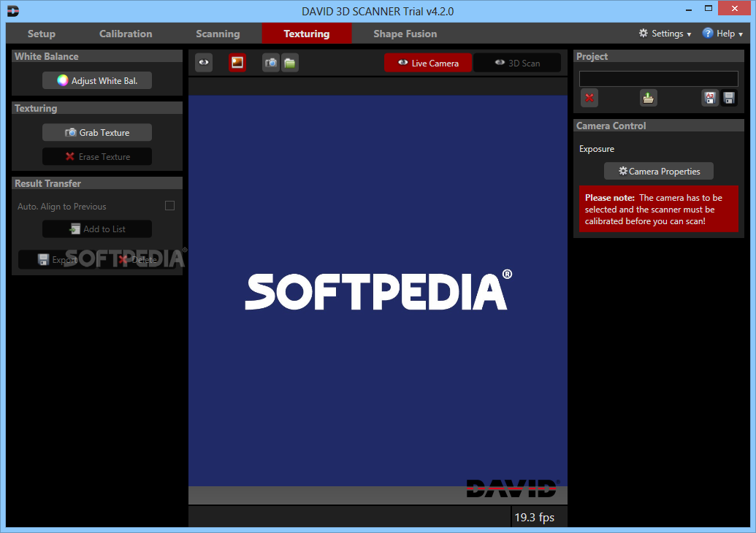Click the Add to List button

97,229
